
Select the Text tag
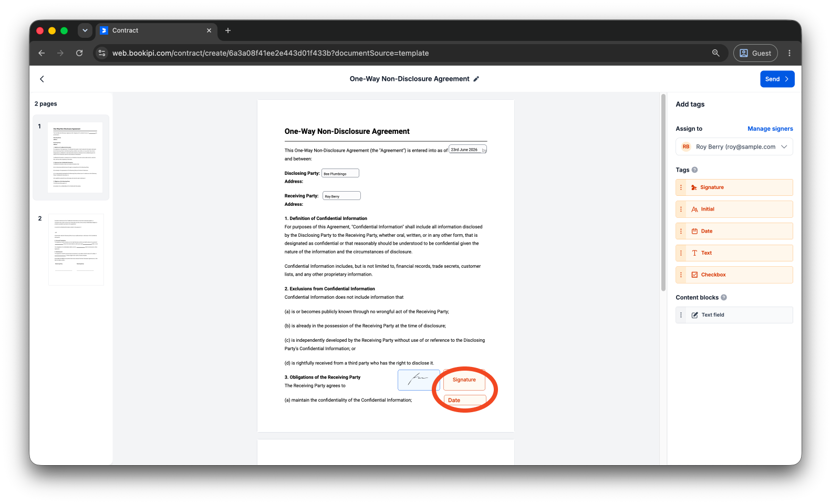point(734,253)
